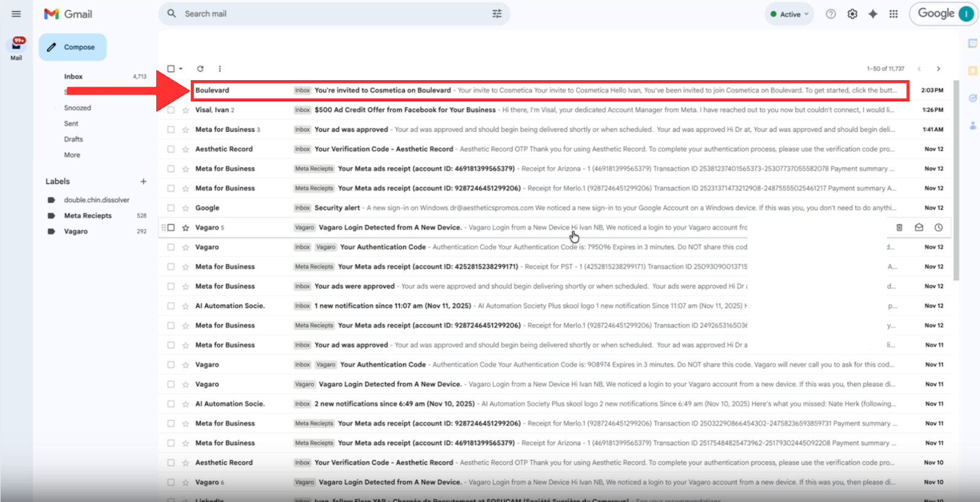The width and height of the screenshot is (980, 502).
Task: Open Contacts side panel icon
Action: 973,126
